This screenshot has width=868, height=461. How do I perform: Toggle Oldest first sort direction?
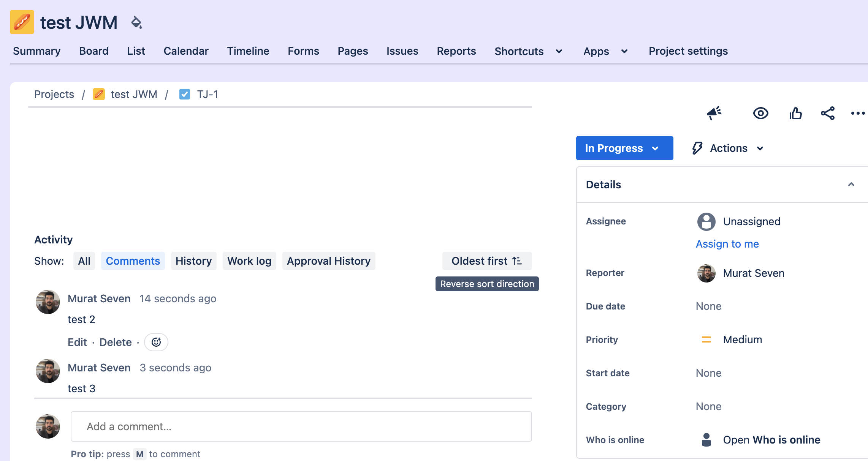coord(486,261)
